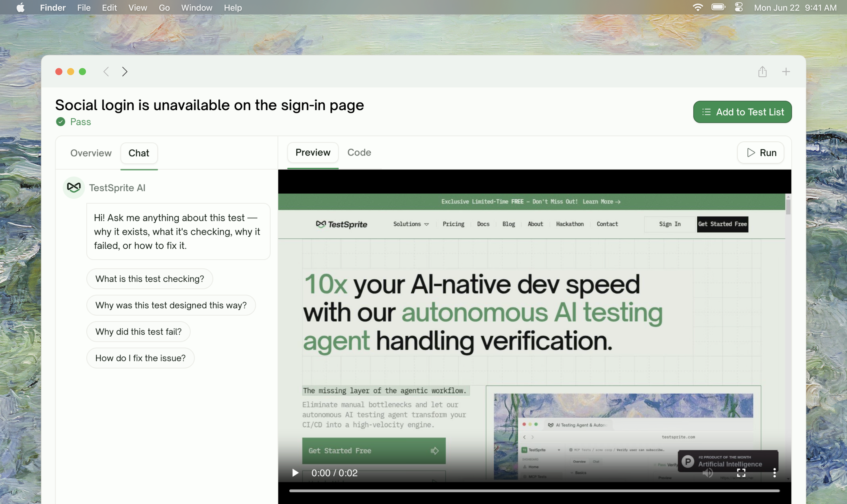Select the Chat tab
This screenshot has height=504, width=847.
[139, 153]
